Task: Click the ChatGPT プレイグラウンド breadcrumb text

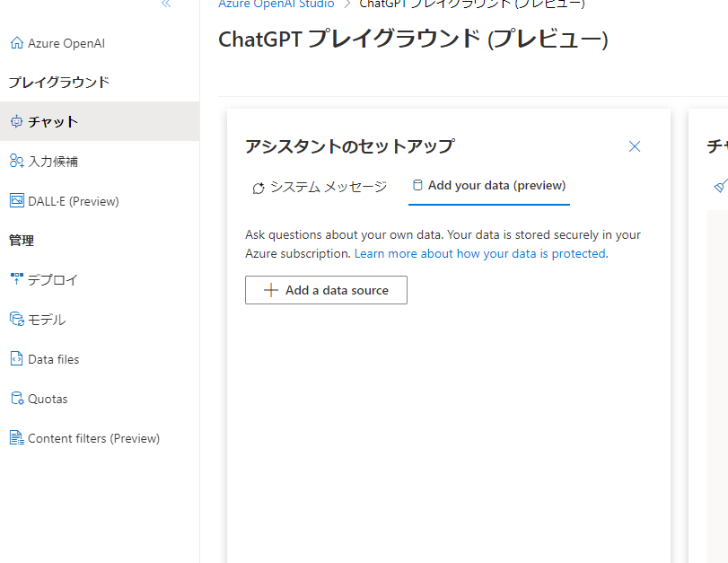Action: [x=472, y=4]
